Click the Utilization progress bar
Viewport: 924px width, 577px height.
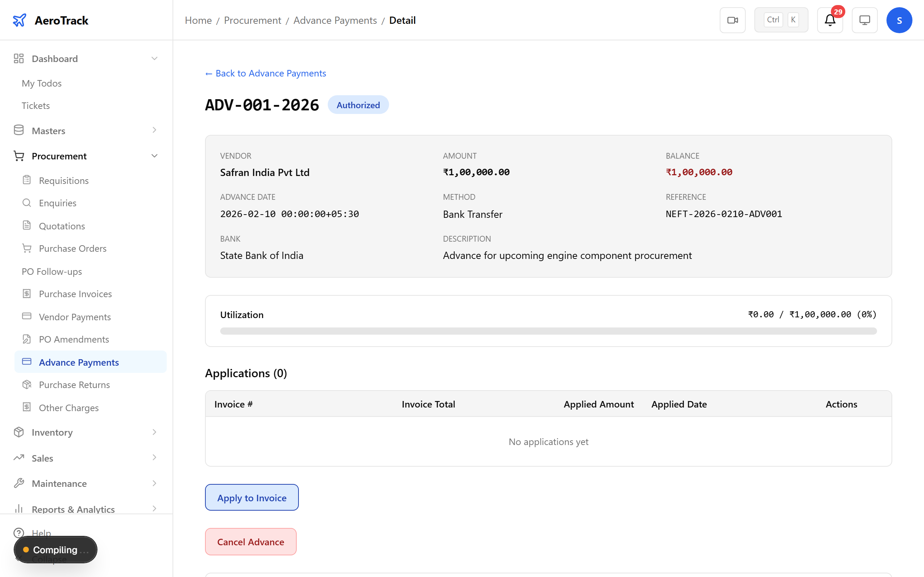coord(548,331)
